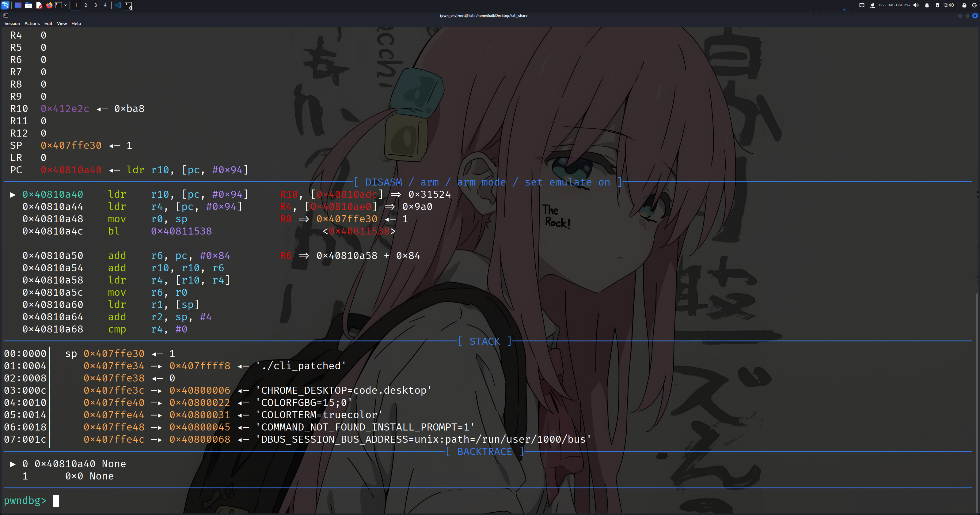
Task: Click the R4 register row
Action: [28, 35]
